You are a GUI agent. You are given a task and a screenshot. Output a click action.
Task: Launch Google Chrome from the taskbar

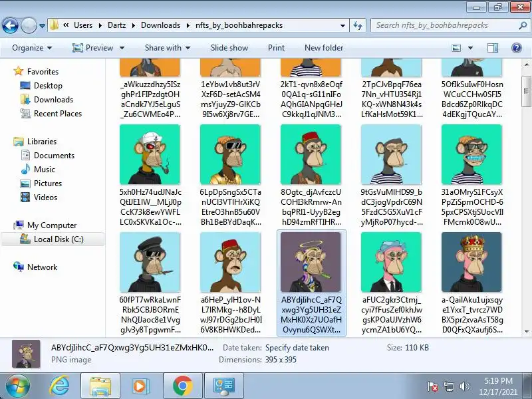pyautogui.click(x=182, y=386)
